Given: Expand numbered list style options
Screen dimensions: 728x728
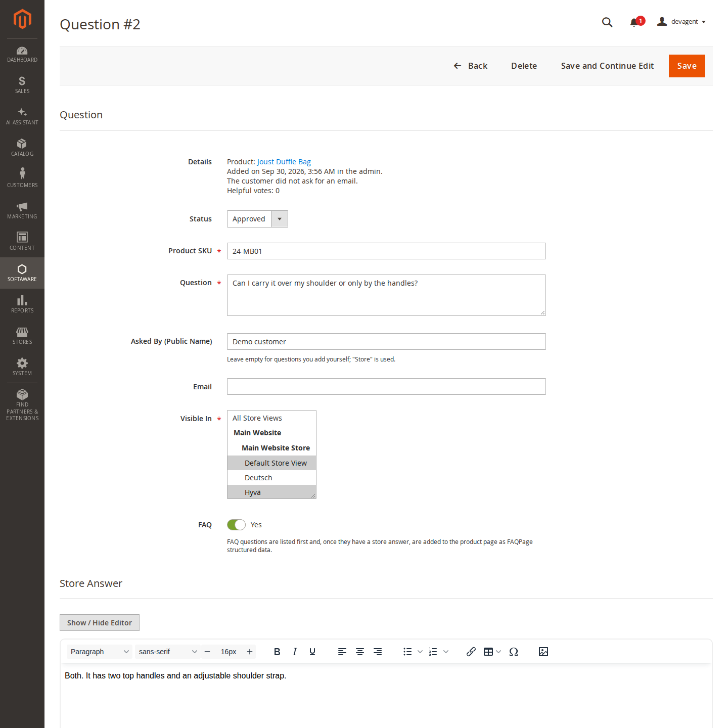Looking at the screenshot, I should (x=446, y=652).
